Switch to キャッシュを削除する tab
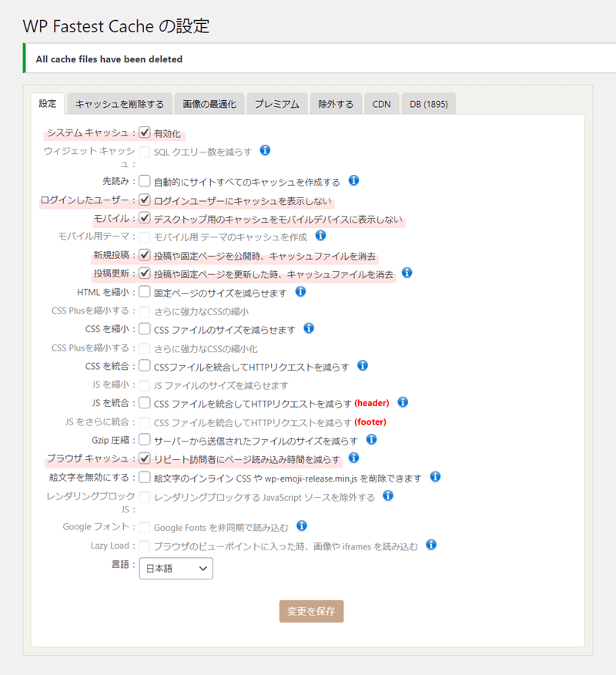The image size is (616, 675). [119, 104]
